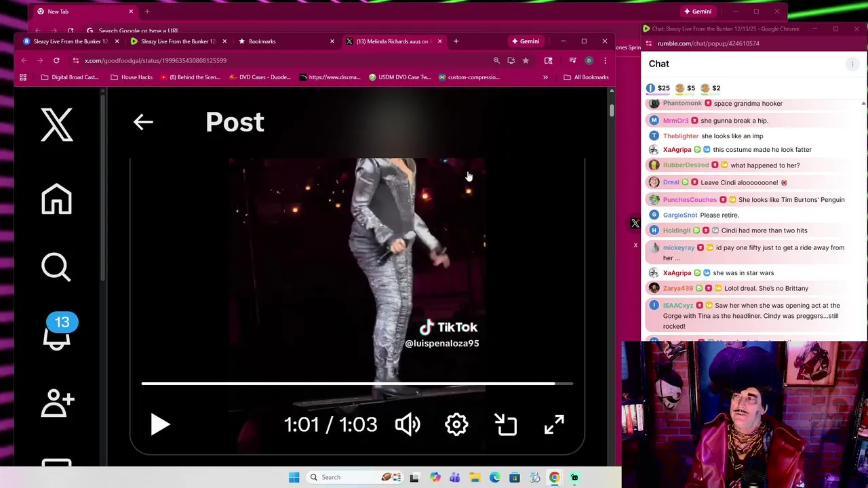
Task: Open video settings gear
Action: tap(456, 424)
